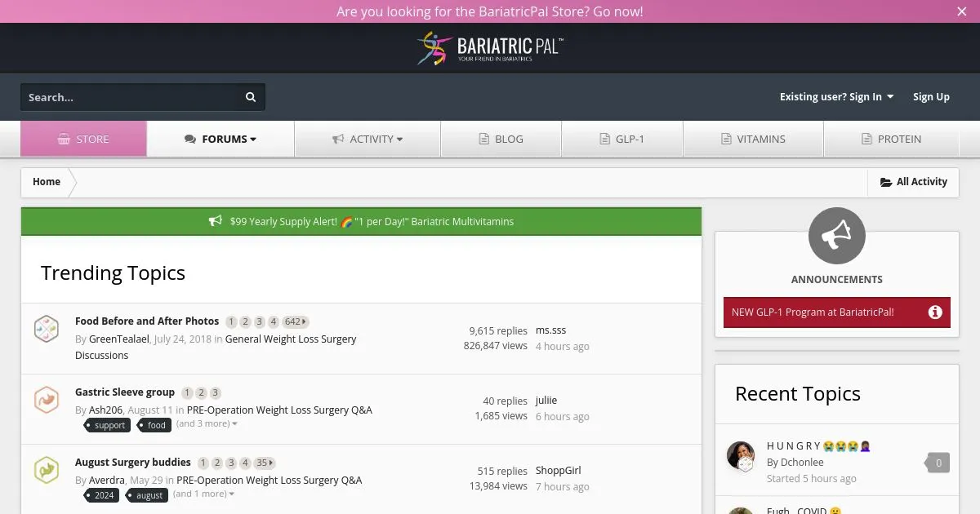Open Dchonlee profile in Recent Topics

point(802,463)
